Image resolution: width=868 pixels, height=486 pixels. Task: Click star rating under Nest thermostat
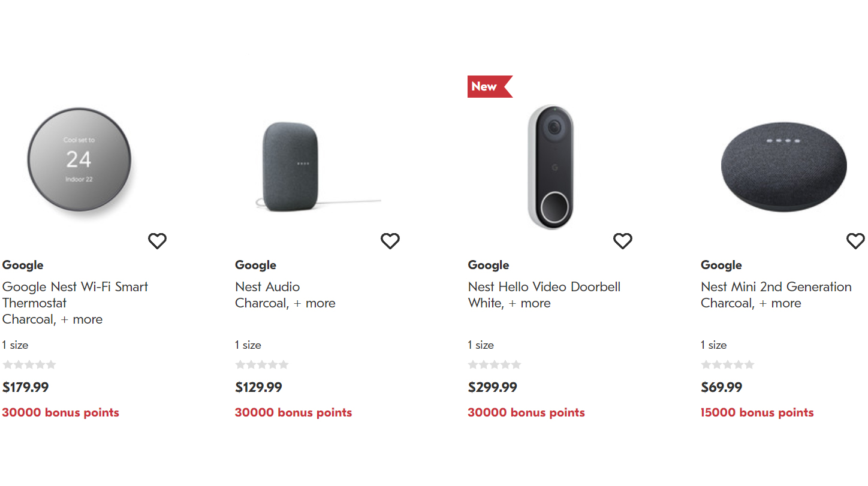click(x=29, y=364)
